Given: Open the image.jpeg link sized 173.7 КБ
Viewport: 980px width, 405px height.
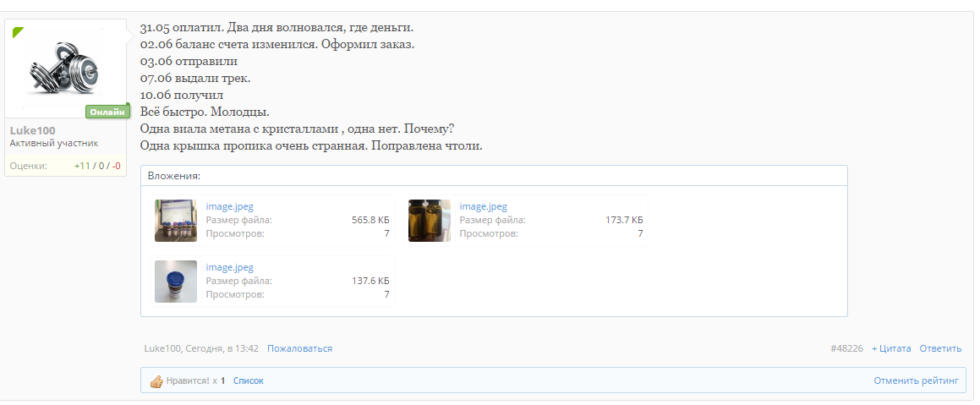Looking at the screenshot, I should tap(483, 206).
